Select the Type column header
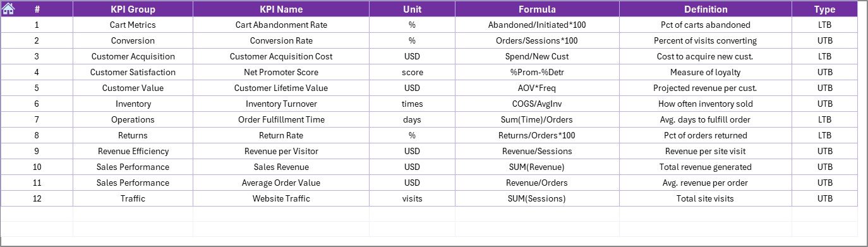This screenshot has height=247, width=868. pos(825,9)
